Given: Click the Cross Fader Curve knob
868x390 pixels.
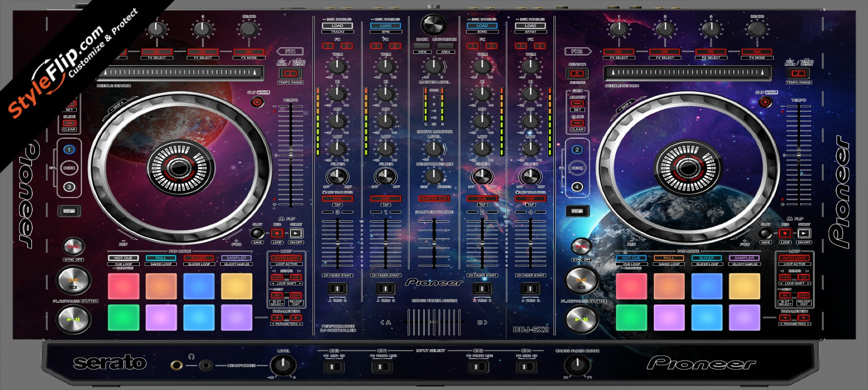Looking at the screenshot, I should pyautogui.click(x=577, y=365).
